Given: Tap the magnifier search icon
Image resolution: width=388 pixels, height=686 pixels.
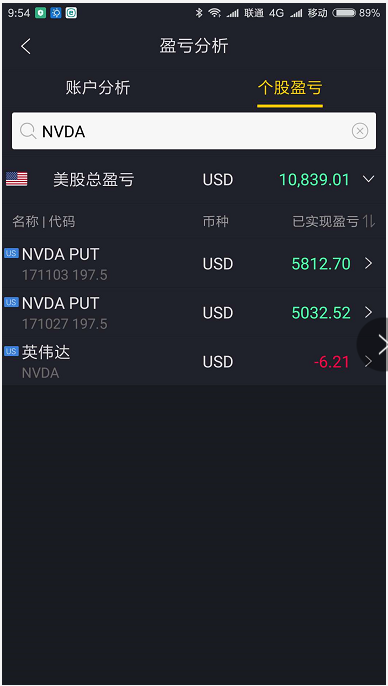Looking at the screenshot, I should click(x=28, y=131).
